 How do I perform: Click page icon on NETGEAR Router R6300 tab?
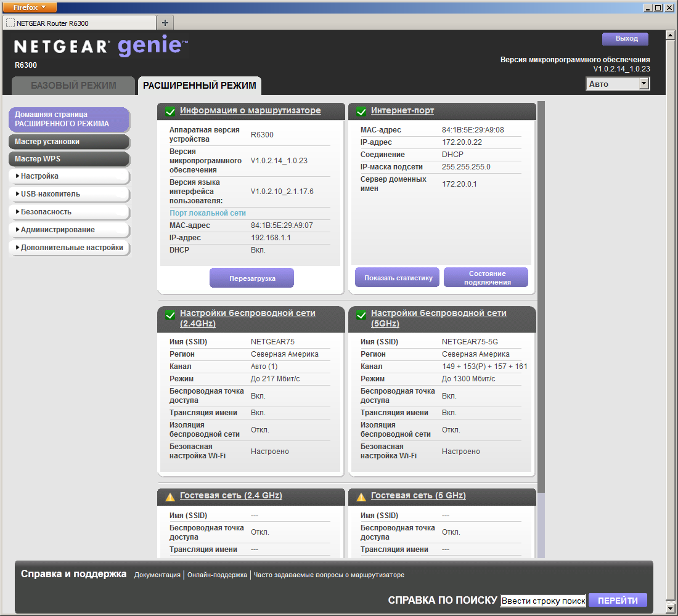[10, 23]
